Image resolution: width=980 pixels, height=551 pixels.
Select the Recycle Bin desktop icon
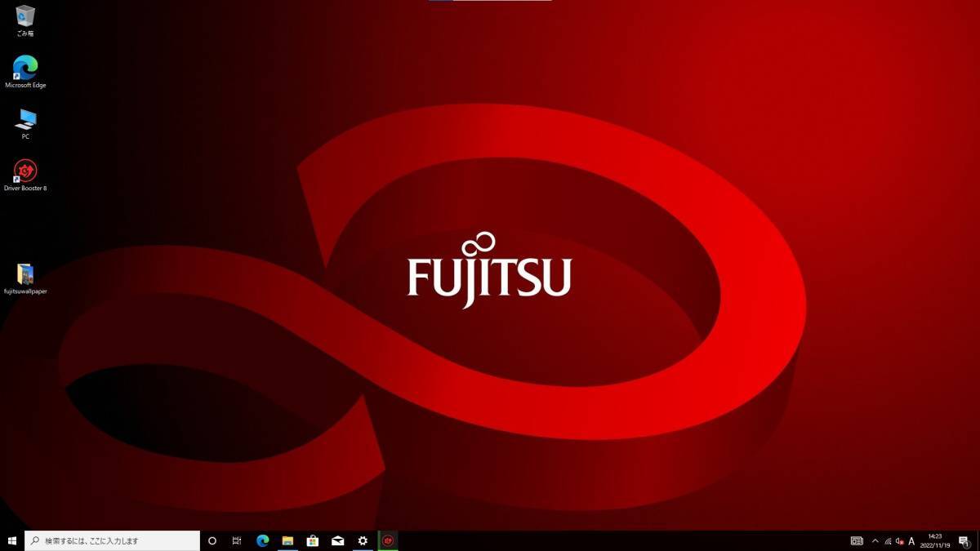25,21
